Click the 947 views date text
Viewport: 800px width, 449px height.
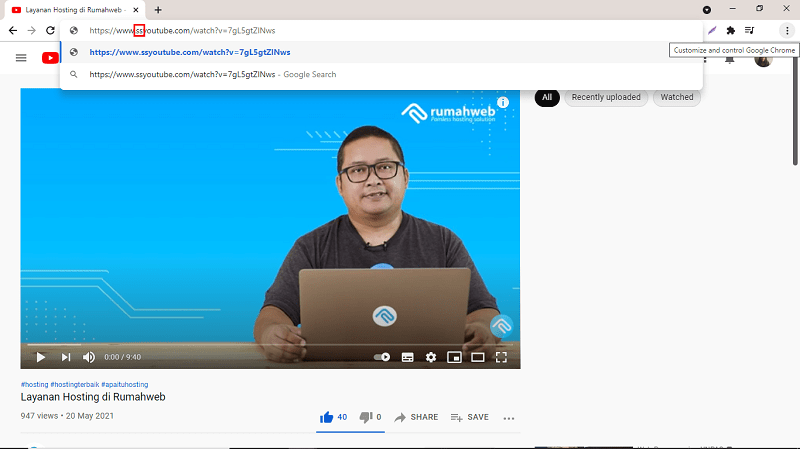(x=67, y=416)
